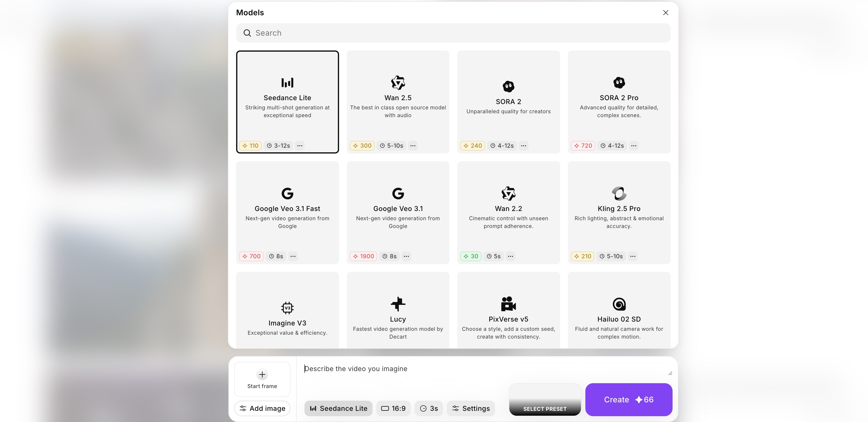Open the 16:9 aspect ratio dropdown

[x=393, y=408]
